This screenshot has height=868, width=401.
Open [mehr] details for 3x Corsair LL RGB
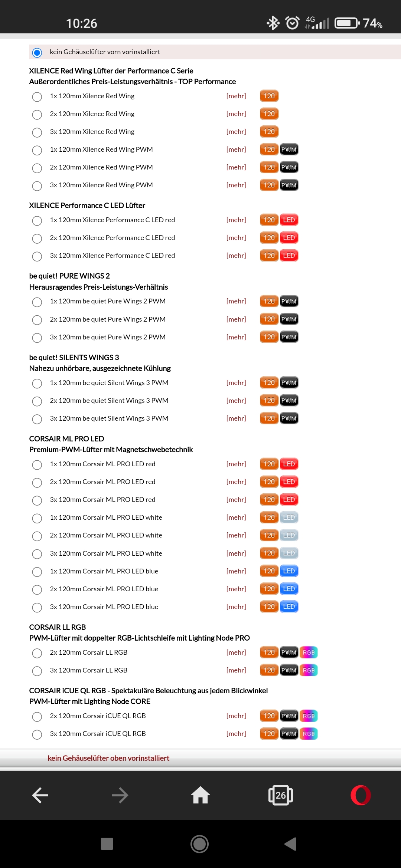236,670
